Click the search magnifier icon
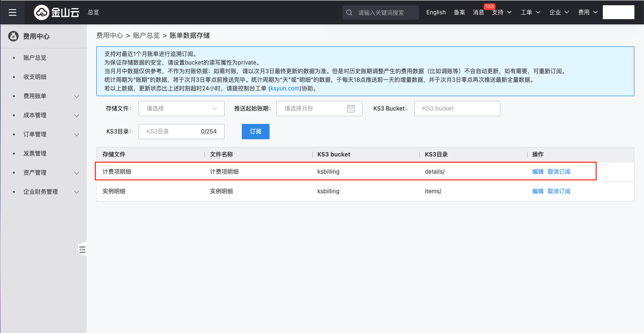 350,12
